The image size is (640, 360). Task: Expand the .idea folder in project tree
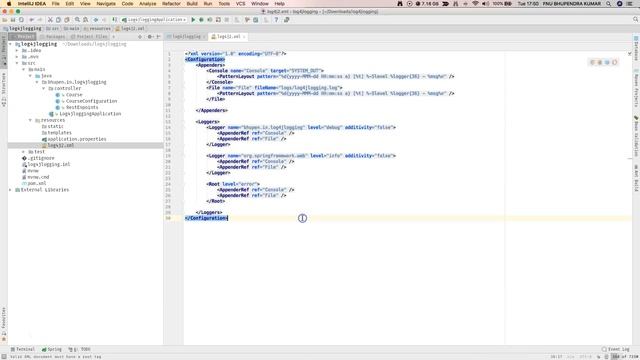click(x=17, y=51)
